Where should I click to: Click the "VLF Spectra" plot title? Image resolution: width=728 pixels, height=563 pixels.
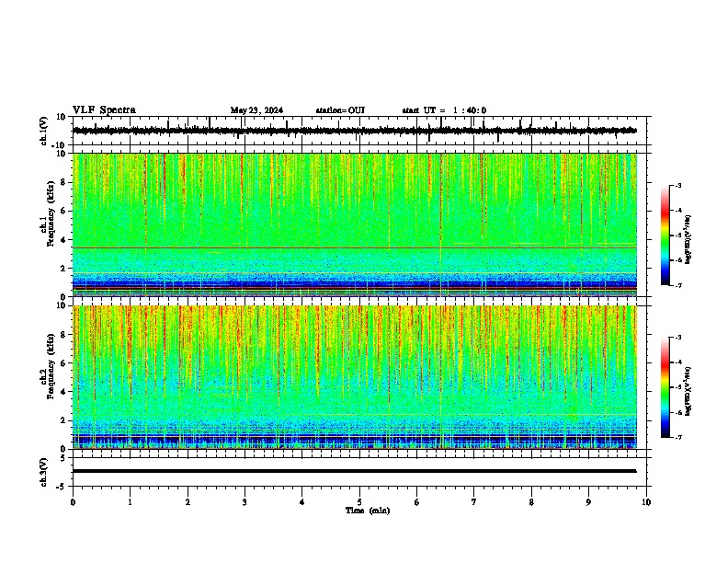pos(104,110)
